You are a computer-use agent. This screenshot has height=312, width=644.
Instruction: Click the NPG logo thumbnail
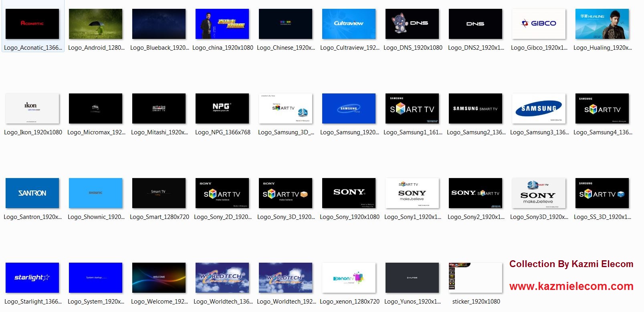pos(222,109)
